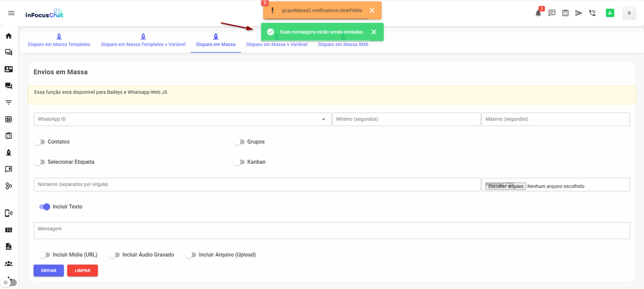The height and width of the screenshot is (289, 644).
Task: Open the rocket mass-send sidebar icon
Action: [9, 153]
